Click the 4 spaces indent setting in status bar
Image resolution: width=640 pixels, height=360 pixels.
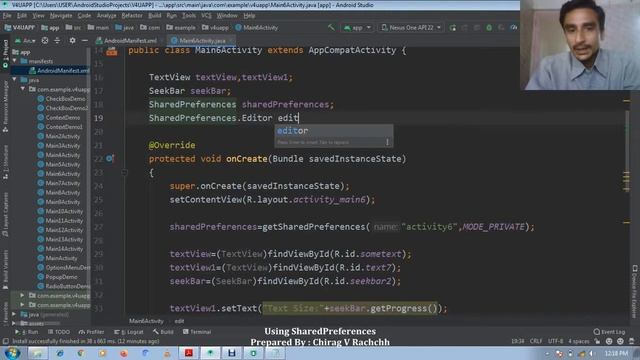pyautogui.click(x=579, y=341)
